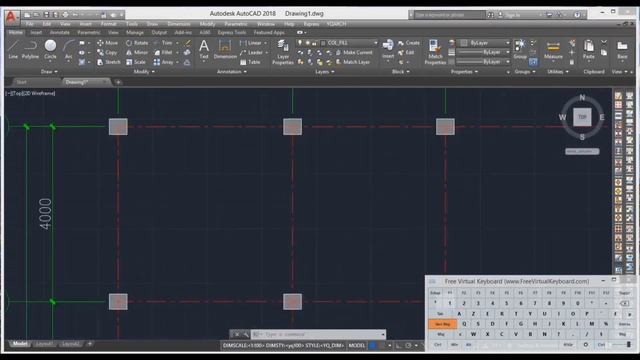Click the Trim tool

click(164, 43)
